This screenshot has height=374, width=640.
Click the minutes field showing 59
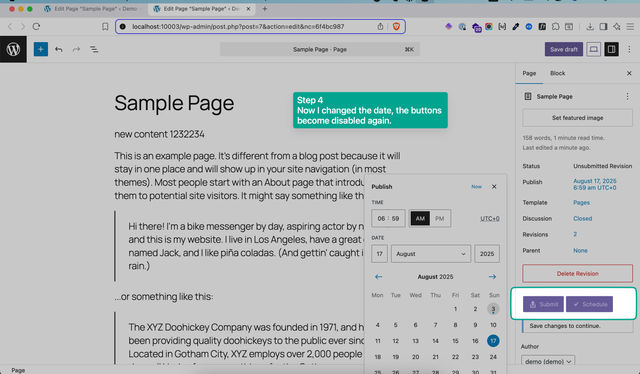point(396,218)
